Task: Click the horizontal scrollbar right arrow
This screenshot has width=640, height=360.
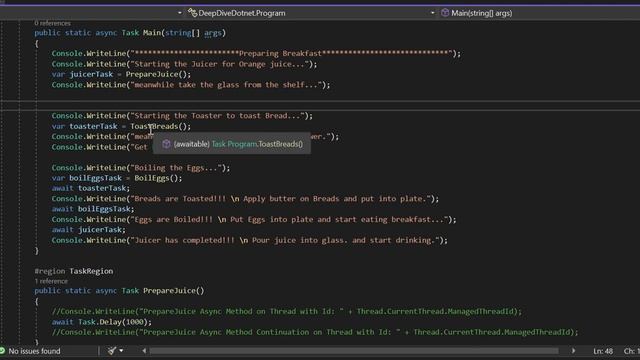Action: pos(573,351)
